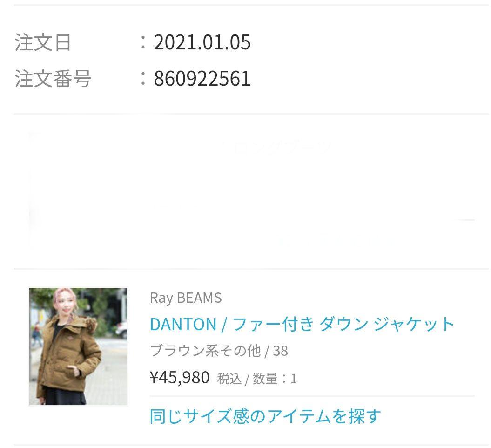Click ファー付き in the product title
Image resolution: width=491 pixels, height=448 pixels.
273,324
